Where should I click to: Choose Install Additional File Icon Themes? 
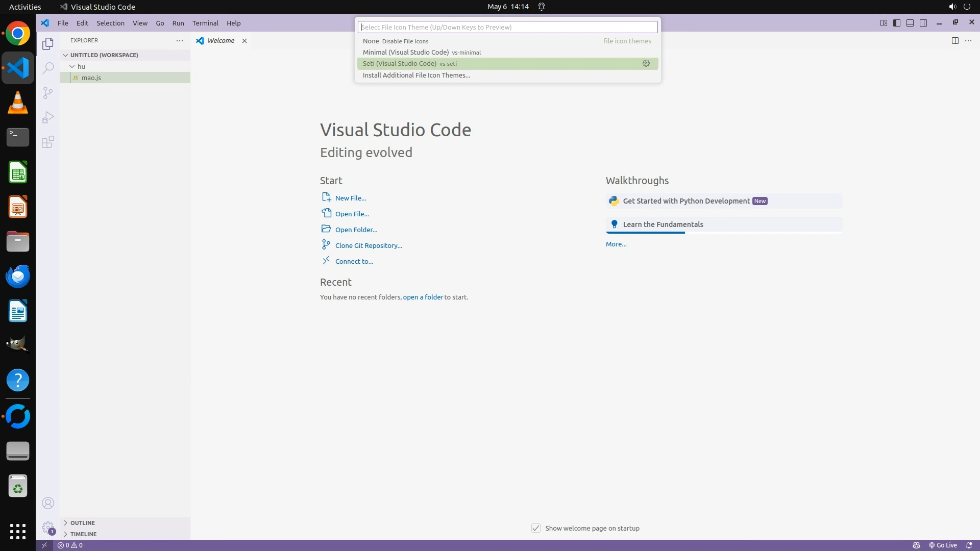416,75
